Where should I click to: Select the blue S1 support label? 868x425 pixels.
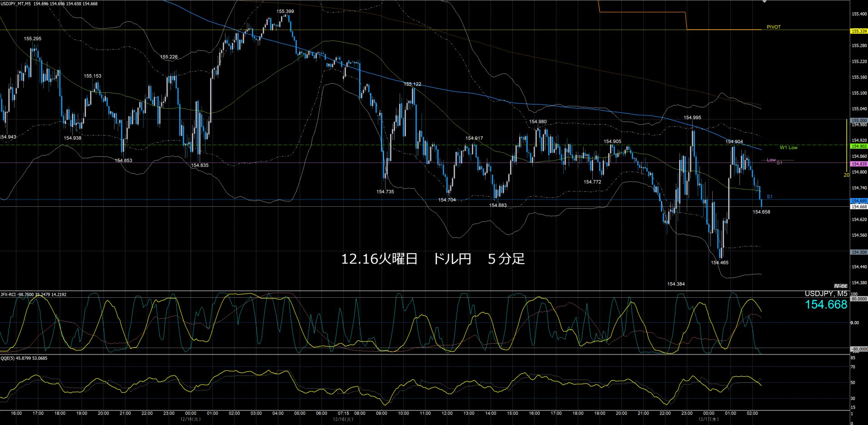[x=769, y=197]
